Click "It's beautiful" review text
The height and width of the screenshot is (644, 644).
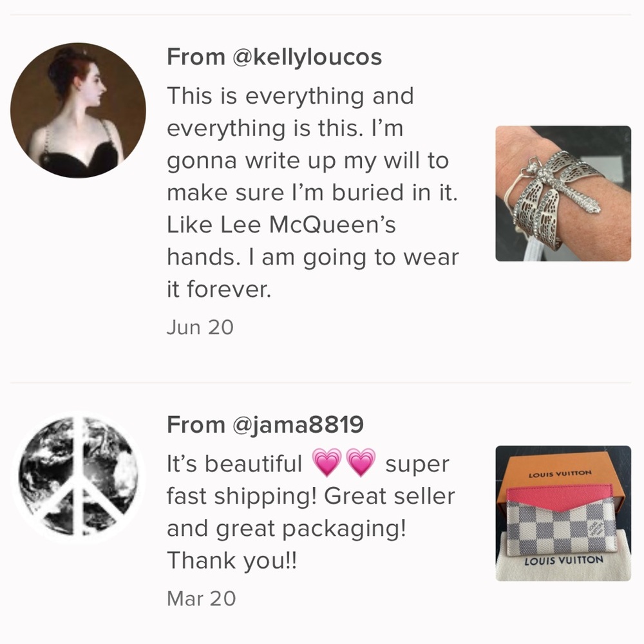click(234, 464)
